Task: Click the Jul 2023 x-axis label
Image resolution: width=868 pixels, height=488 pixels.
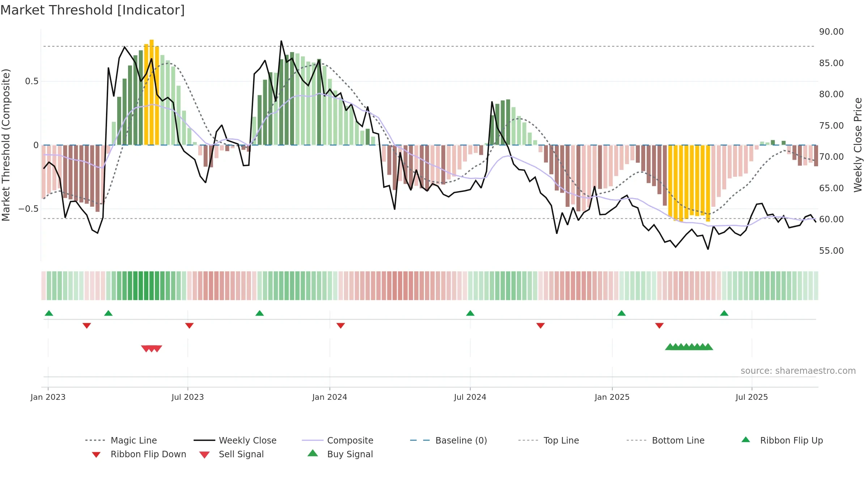Action: 188,397
